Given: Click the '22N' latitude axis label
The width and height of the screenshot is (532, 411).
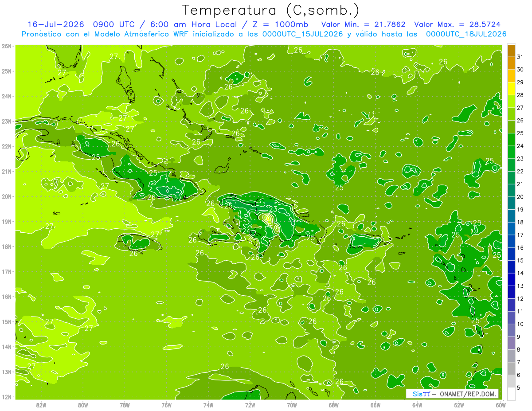Looking at the screenshot, I should pos(6,146).
